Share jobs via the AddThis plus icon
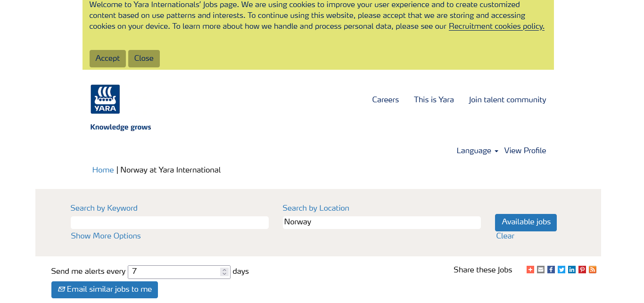 [x=530, y=270]
